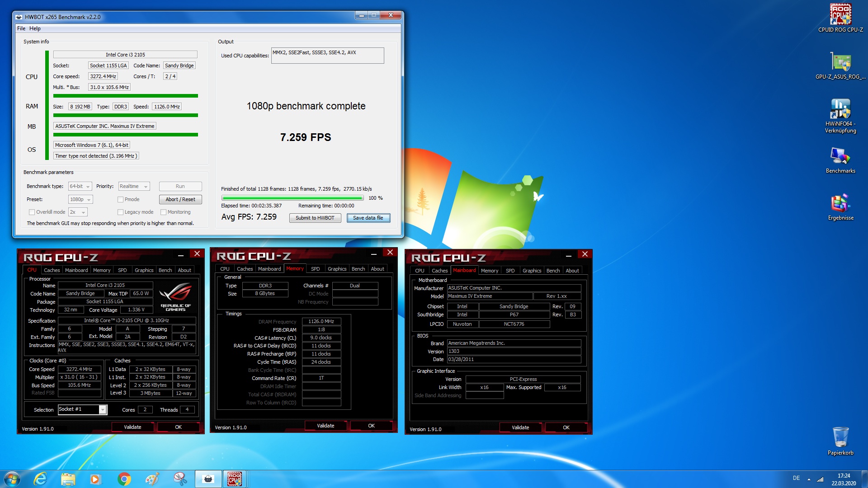Open Windows Media Player taskbar icon
The width and height of the screenshot is (868, 488).
coord(95,479)
